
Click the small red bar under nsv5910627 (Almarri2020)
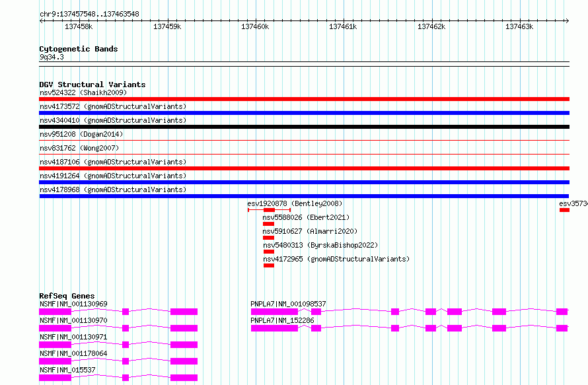268,238
